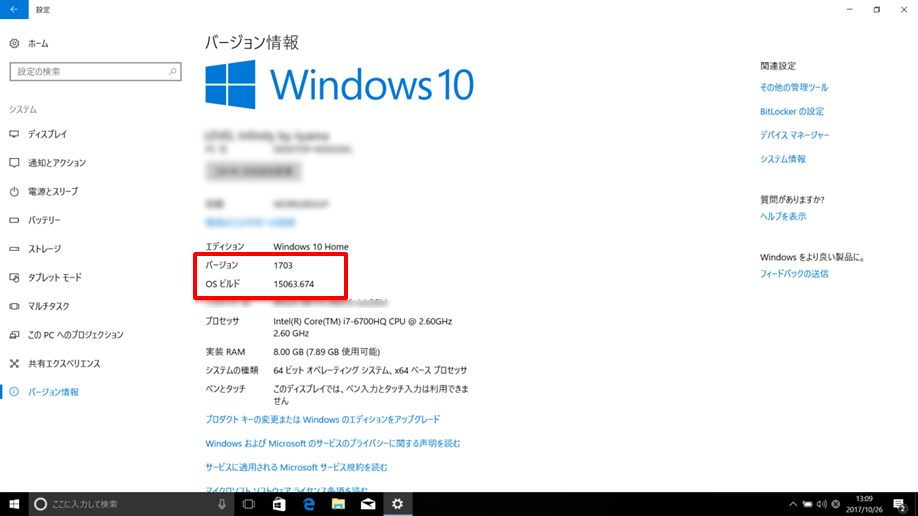Click product key change or edition upgrade link

coord(323,419)
